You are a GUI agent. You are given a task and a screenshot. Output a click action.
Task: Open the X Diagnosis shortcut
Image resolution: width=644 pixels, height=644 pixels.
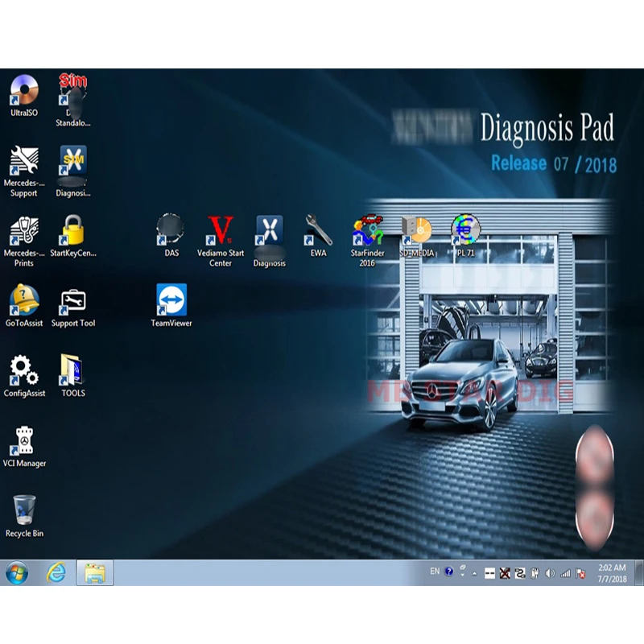[270, 241]
